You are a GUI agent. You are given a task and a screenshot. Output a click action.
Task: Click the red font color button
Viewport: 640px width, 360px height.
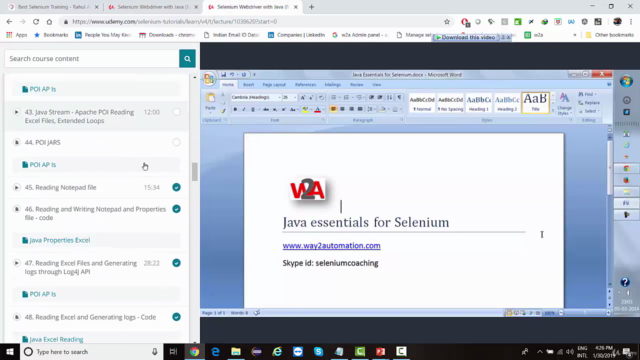click(318, 109)
